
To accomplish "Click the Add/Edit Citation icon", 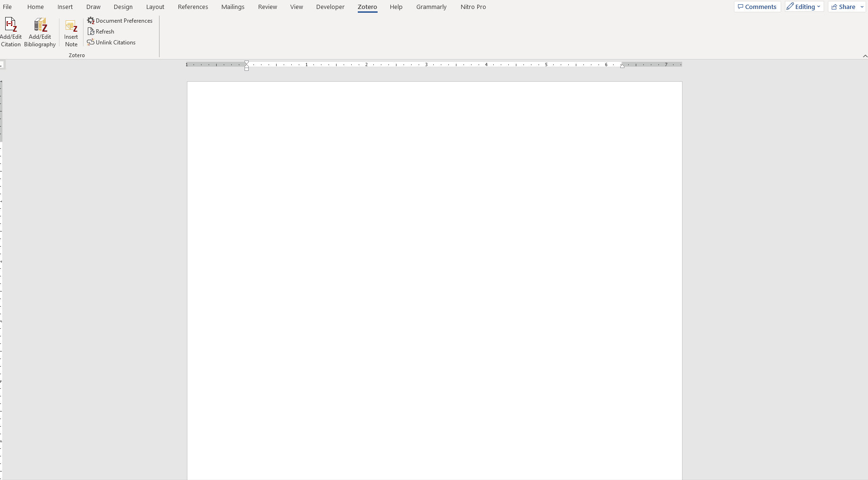I will tap(10, 24).
